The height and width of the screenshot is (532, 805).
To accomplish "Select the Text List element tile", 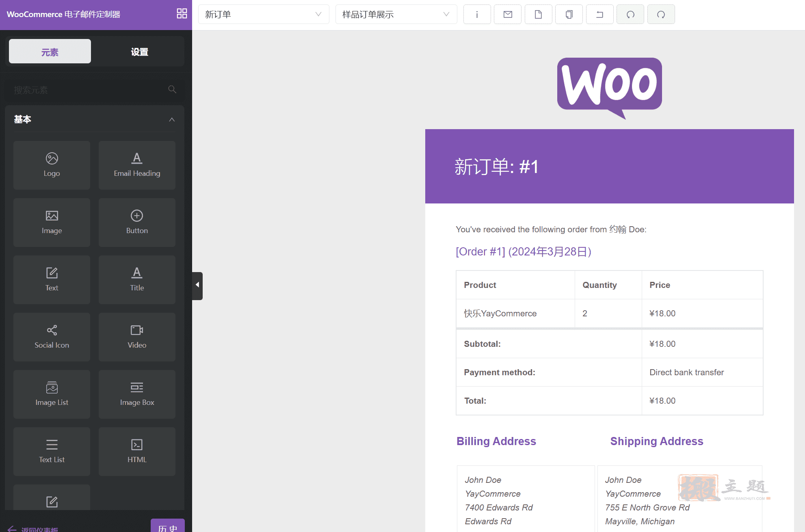I will click(52, 451).
